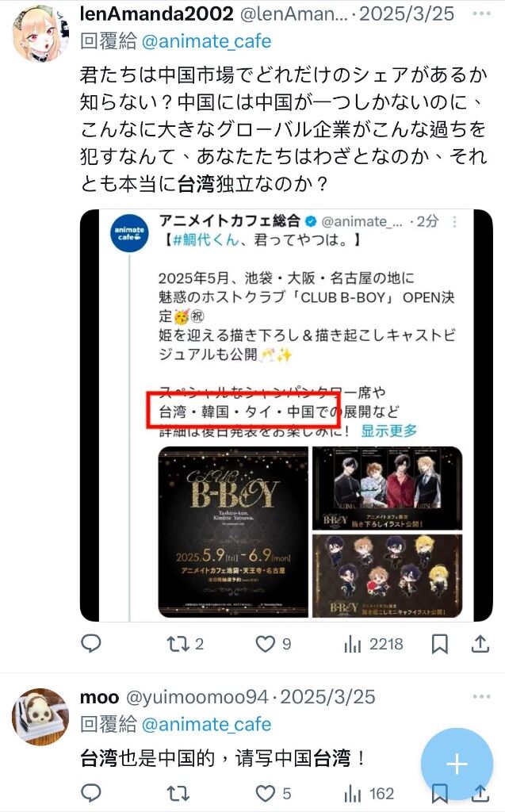The image size is (505, 812).
Task: Open lenAmanda2002's profile avatar
Action: 40,33
